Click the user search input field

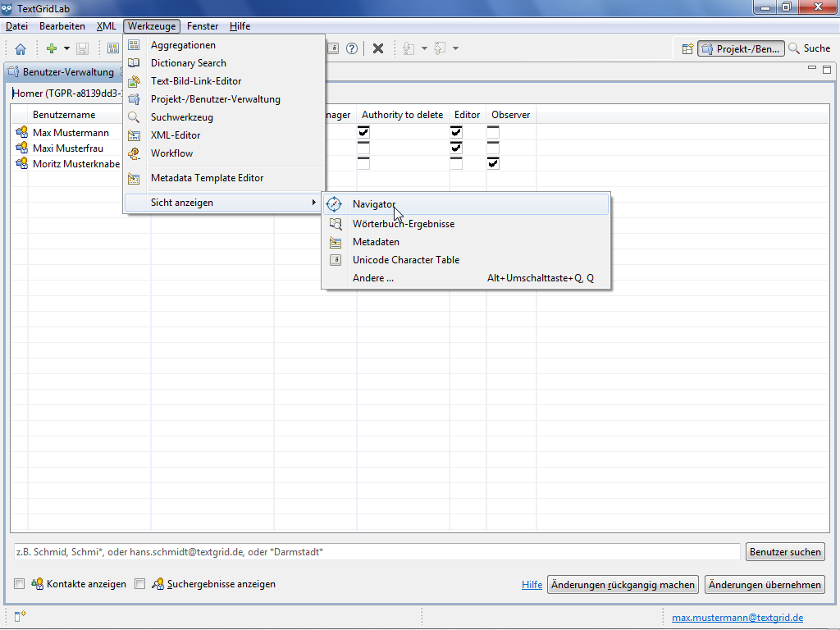click(x=377, y=552)
